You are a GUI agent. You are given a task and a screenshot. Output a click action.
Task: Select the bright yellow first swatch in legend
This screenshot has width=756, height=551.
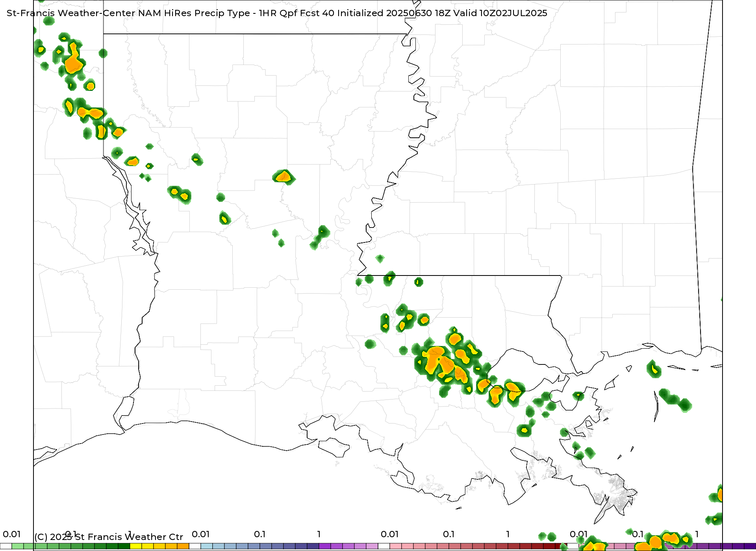136,546
